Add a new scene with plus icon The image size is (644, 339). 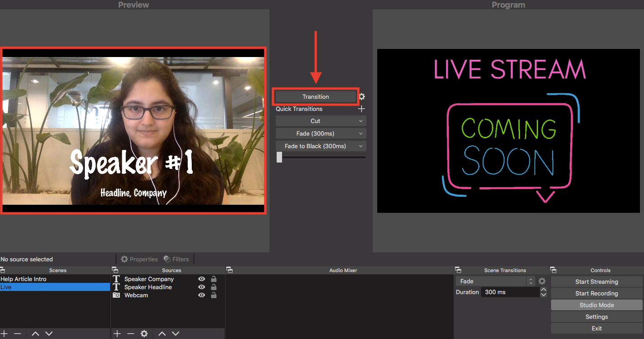click(x=4, y=334)
